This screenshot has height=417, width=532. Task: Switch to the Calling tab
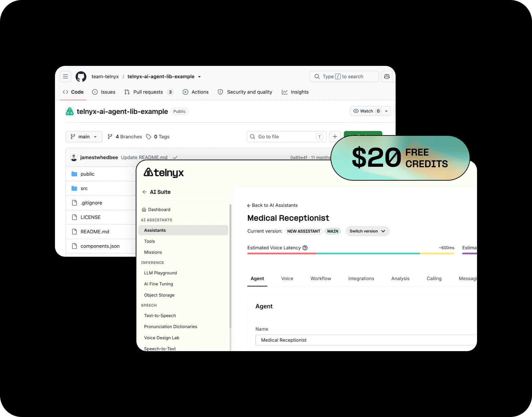point(434,278)
